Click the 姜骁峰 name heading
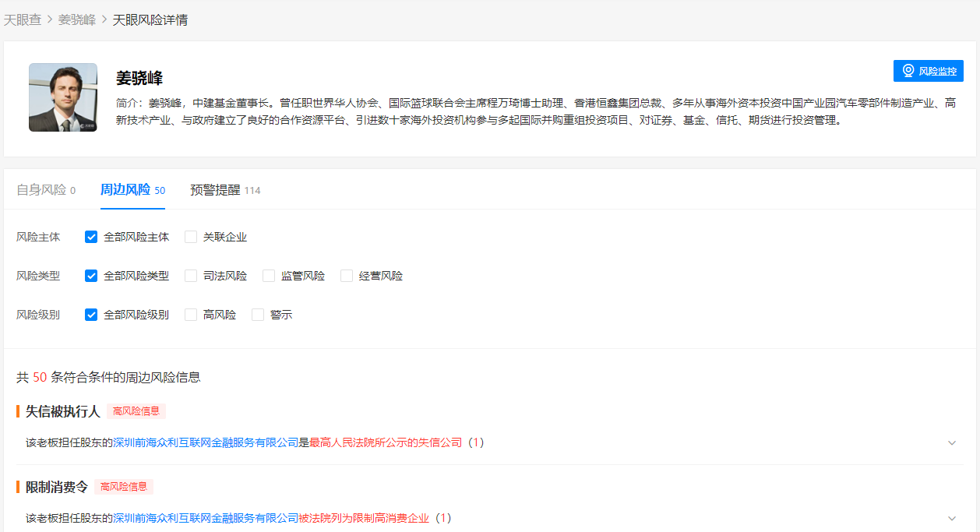This screenshot has height=532, width=980. click(x=139, y=78)
